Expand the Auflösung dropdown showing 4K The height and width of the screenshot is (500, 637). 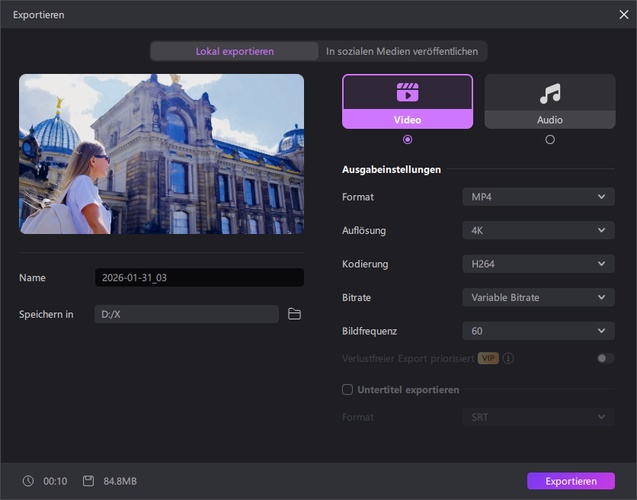[x=538, y=231]
